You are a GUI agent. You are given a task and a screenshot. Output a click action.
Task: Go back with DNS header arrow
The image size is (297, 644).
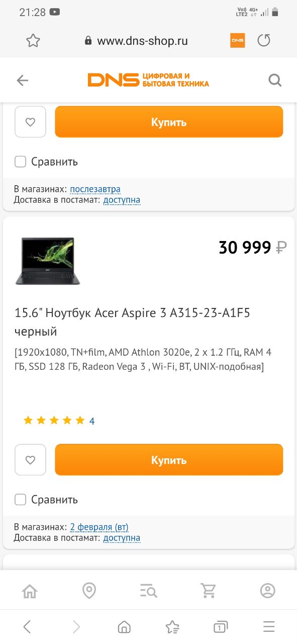coord(22,80)
